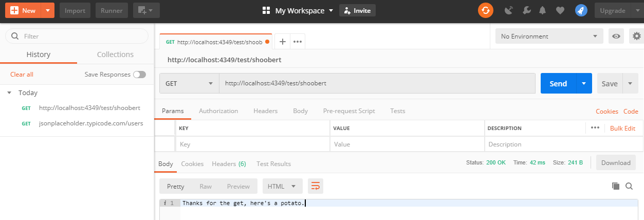644x220 pixels.
Task: Toggle the Save Responses switch
Action: 139,75
